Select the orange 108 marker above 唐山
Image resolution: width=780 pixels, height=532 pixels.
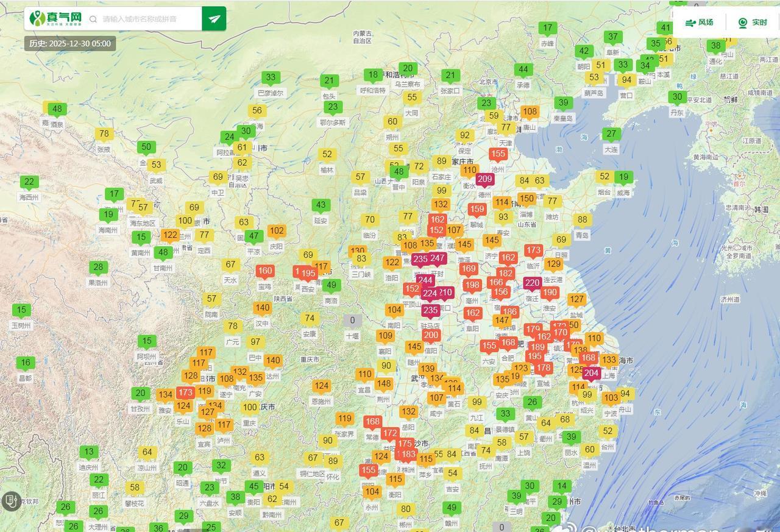(530, 112)
